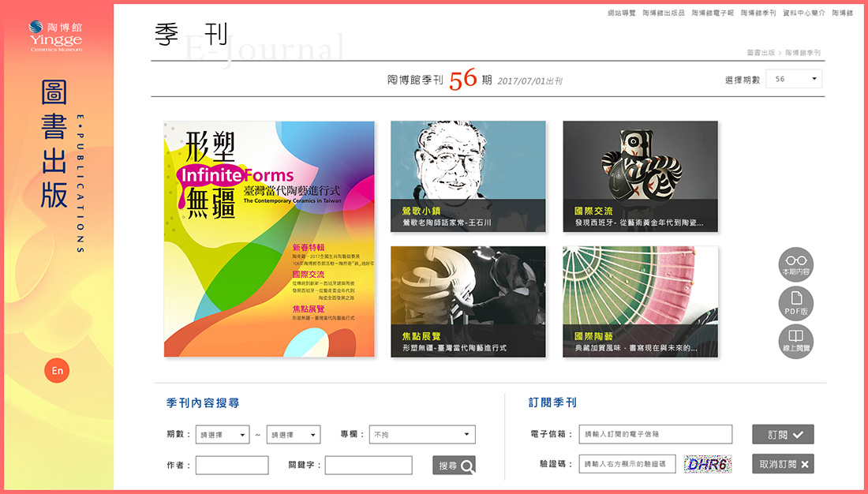This screenshot has height=494, width=868.
Task: Open the 鶯歌小鎮 article thumbnail
Action: point(468,177)
